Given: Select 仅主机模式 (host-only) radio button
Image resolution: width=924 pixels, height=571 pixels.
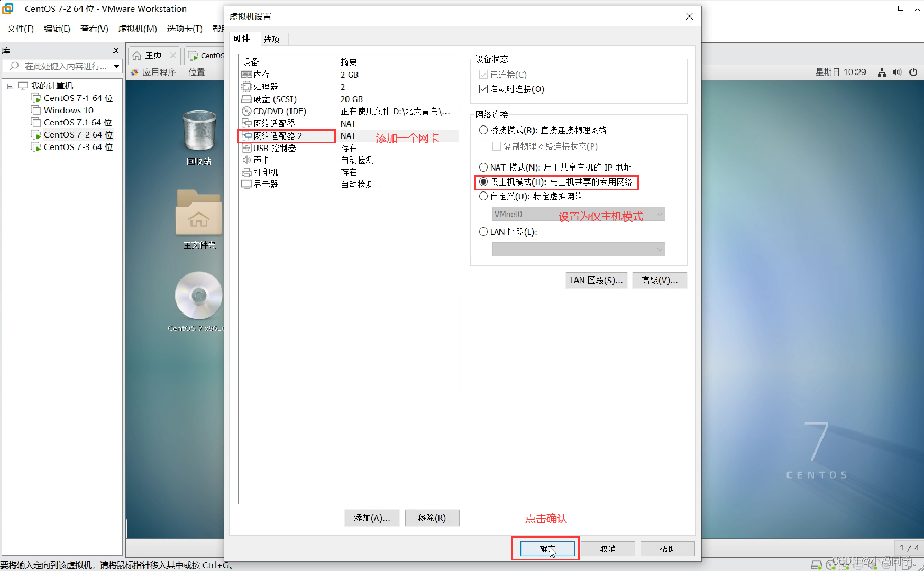Looking at the screenshot, I should coord(483,182).
